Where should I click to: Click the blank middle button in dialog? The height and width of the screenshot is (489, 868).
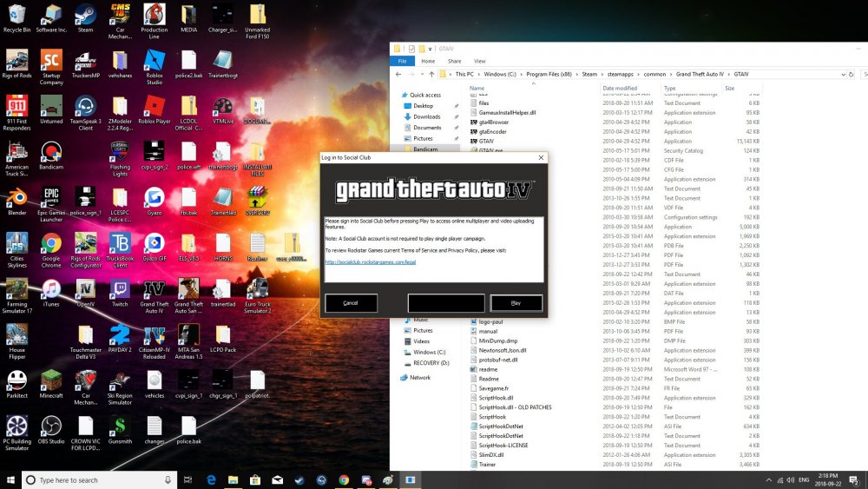(445, 303)
